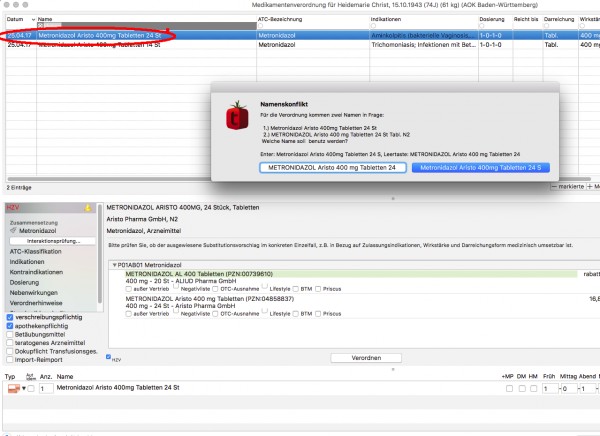Click the tomato app icon in Namenskonflikt dialog
This screenshot has width=600, height=436.
click(237, 115)
